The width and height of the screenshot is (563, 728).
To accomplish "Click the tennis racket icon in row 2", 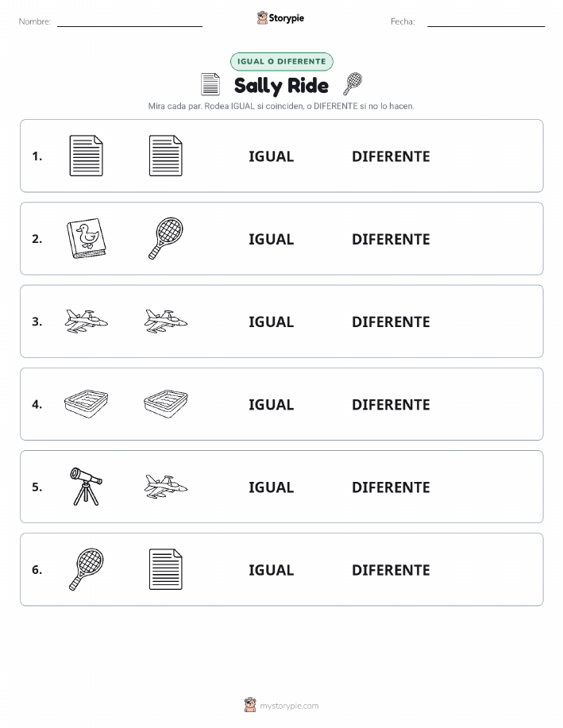I will click(166, 238).
